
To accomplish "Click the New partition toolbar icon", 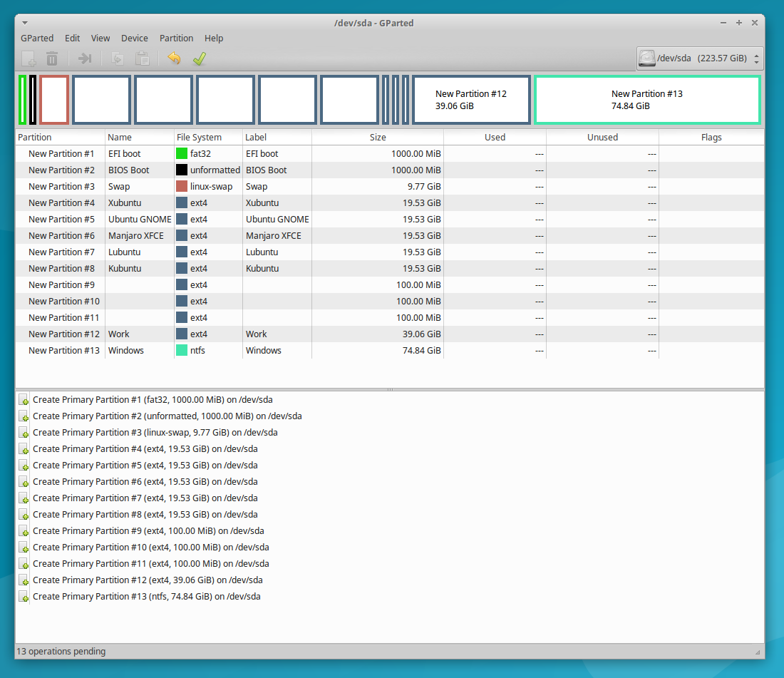I will pos(29,59).
